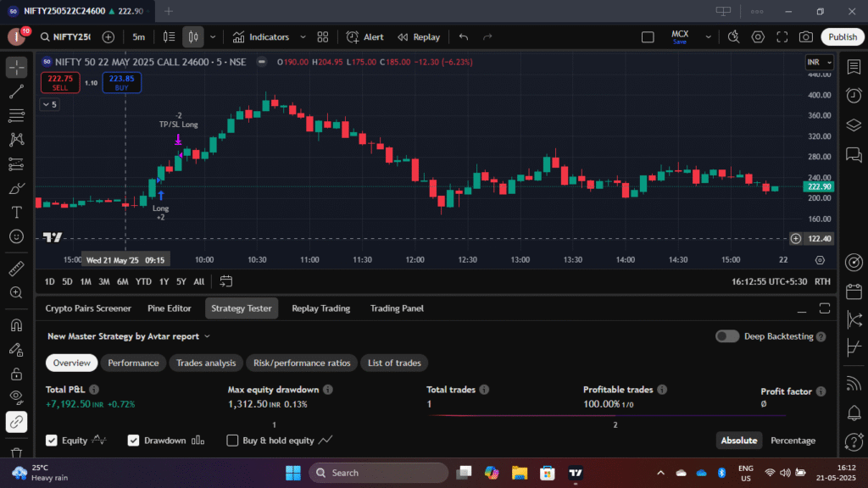
Task: Select the trend line drawing tool
Action: (17, 91)
